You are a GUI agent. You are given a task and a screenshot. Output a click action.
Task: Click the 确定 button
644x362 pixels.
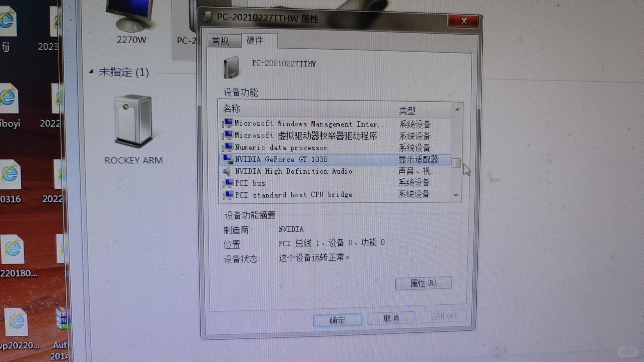[337, 320]
